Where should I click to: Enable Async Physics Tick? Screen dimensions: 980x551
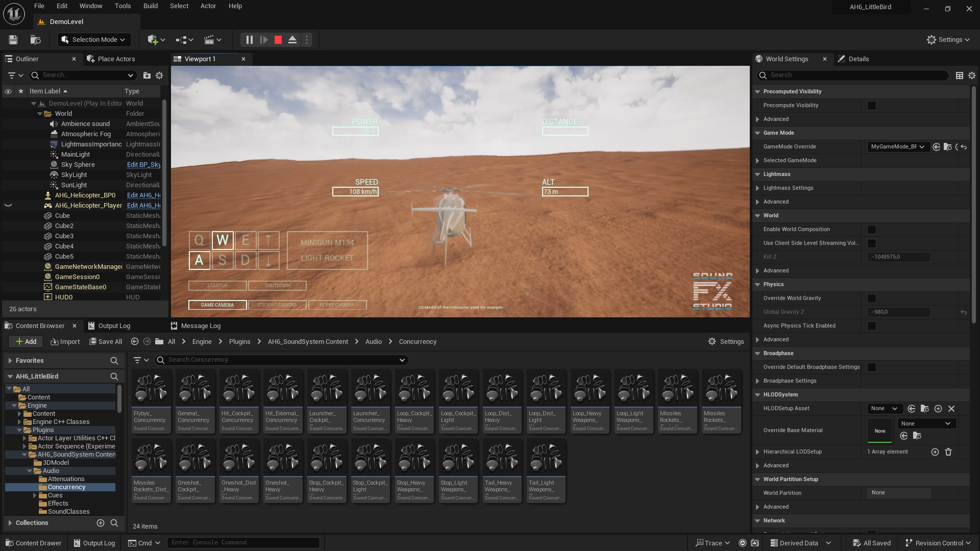872,325
